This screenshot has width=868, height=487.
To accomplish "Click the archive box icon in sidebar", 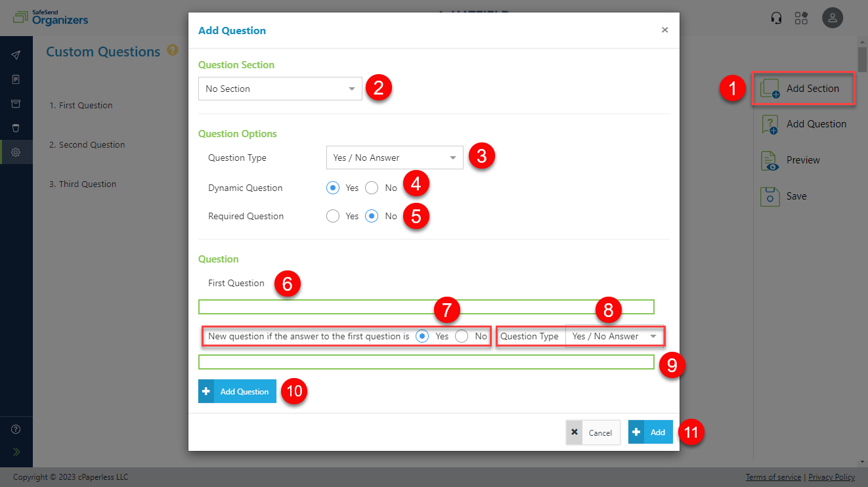I will click(x=16, y=103).
